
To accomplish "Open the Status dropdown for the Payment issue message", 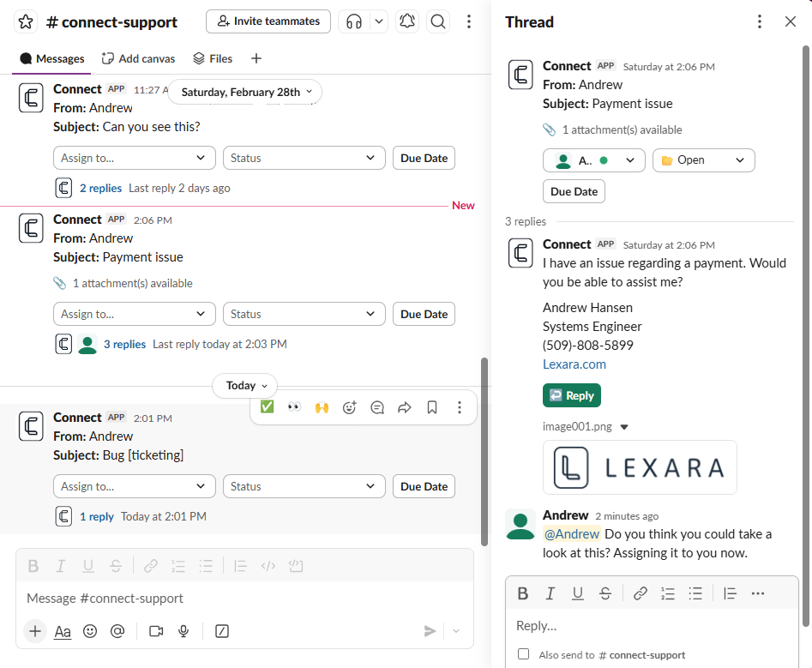I will click(304, 314).
